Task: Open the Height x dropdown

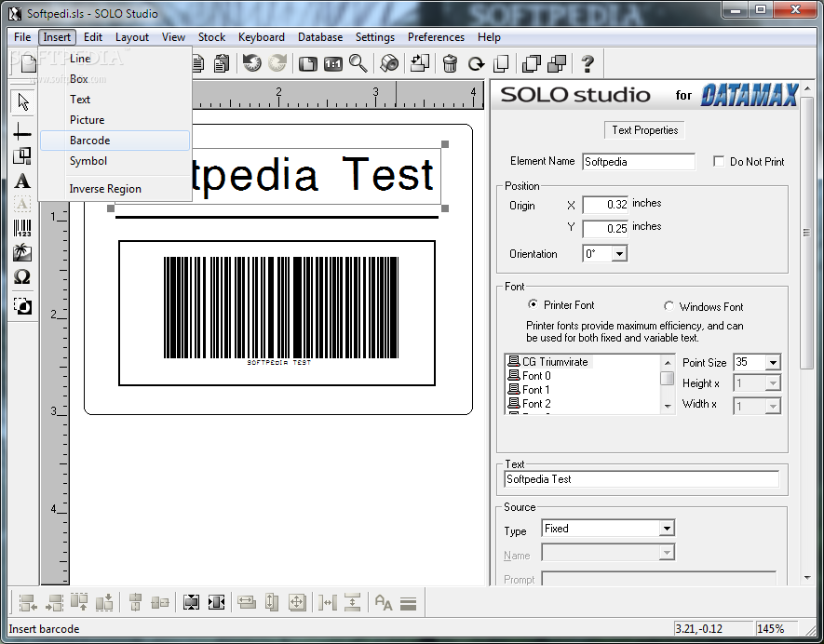Action: 773,383
